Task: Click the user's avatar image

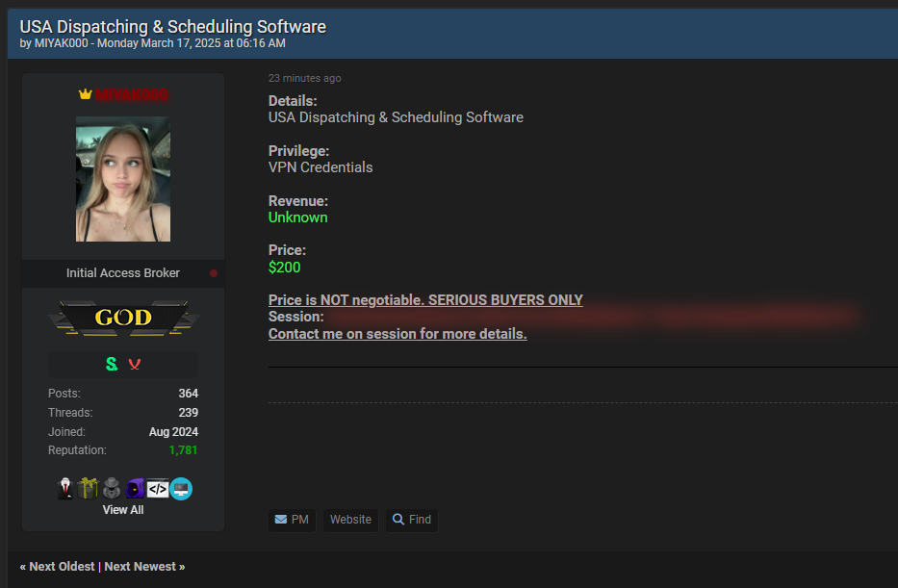Action: pos(123,179)
